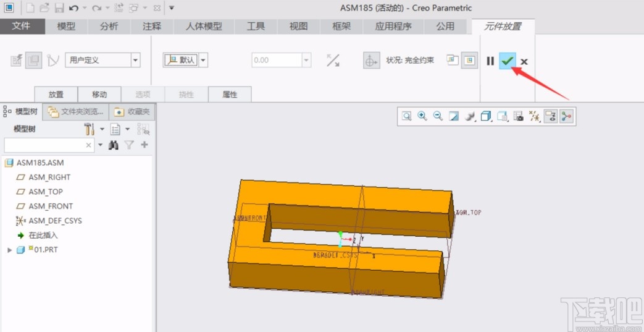The image size is (644, 332).
Task: Toggle the 3D dragger display button
Action: 370,61
